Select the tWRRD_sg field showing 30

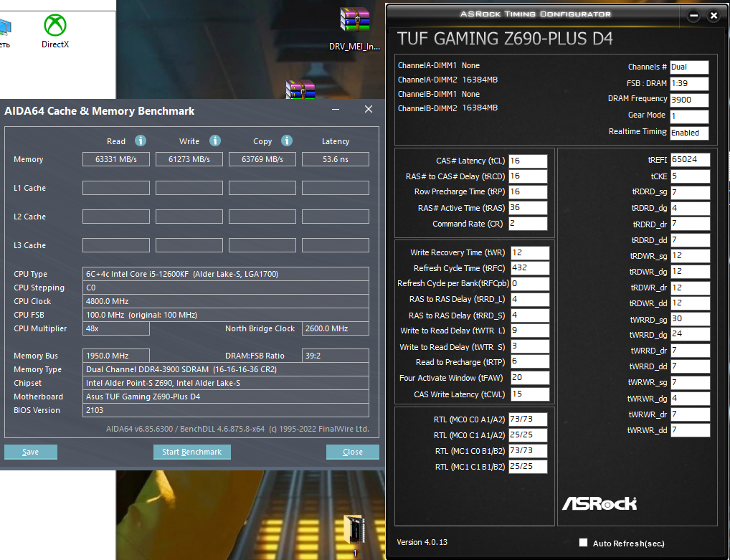tap(690, 319)
